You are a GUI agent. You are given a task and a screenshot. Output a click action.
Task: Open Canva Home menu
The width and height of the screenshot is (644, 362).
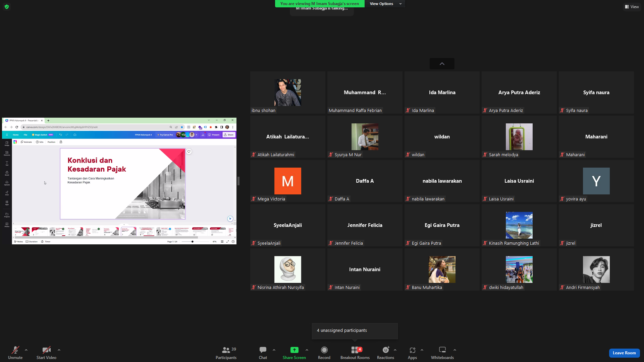[16, 135]
